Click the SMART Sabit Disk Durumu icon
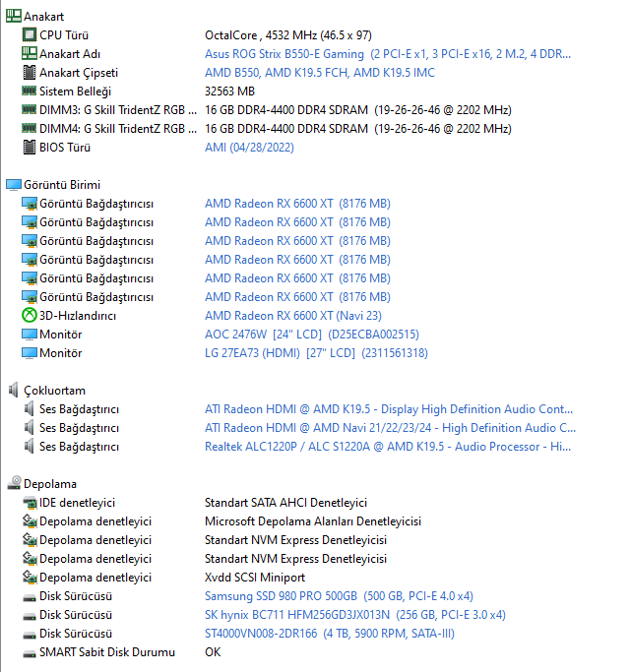Image resolution: width=629 pixels, height=672 pixels. 30,653
